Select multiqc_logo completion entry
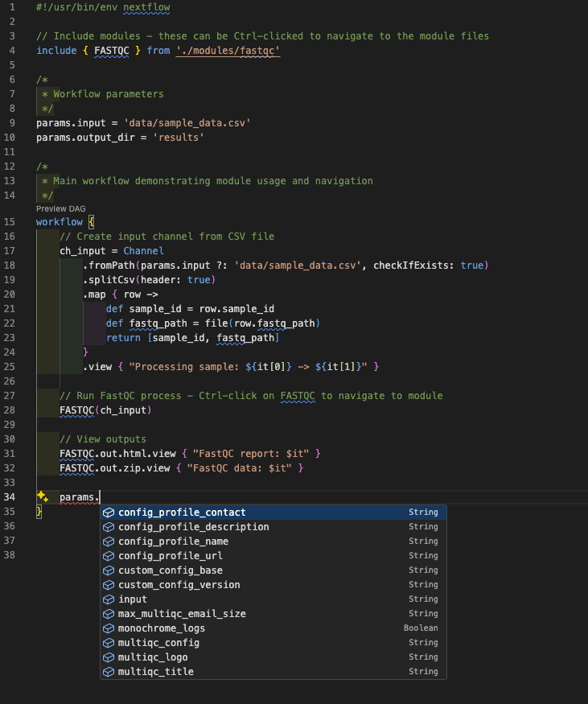Image resolution: width=588 pixels, height=704 pixels. click(273, 657)
